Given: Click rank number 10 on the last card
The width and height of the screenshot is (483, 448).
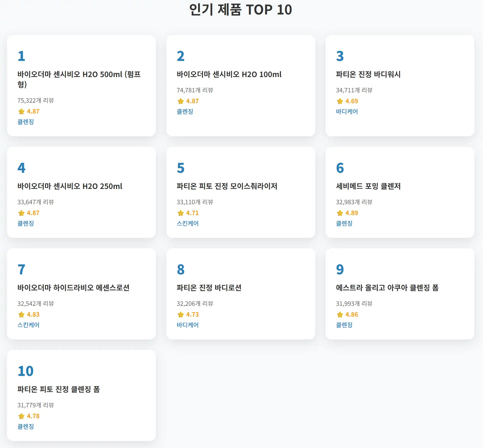Looking at the screenshot, I should 26,371.
